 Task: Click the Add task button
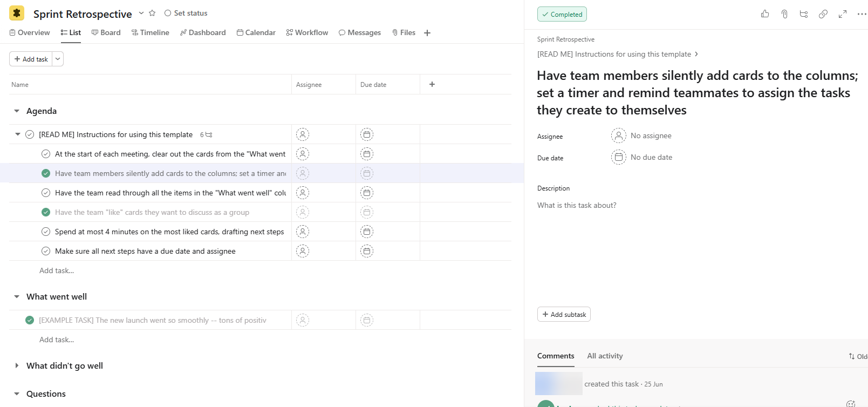tap(31, 59)
